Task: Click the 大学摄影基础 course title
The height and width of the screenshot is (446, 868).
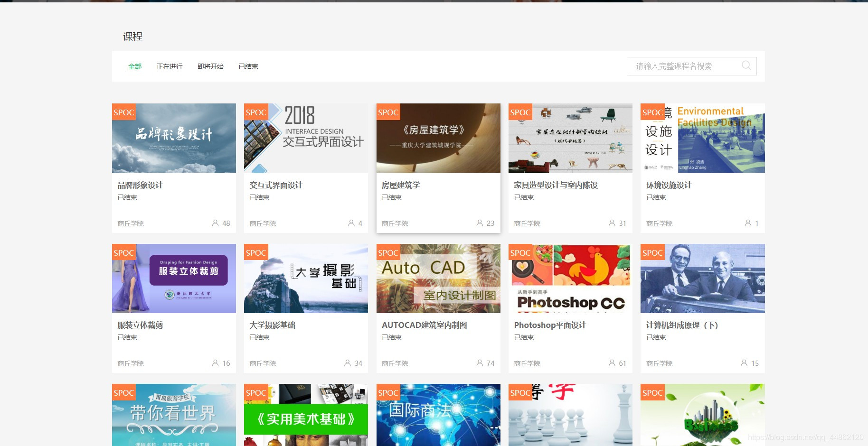Action: 273,325
